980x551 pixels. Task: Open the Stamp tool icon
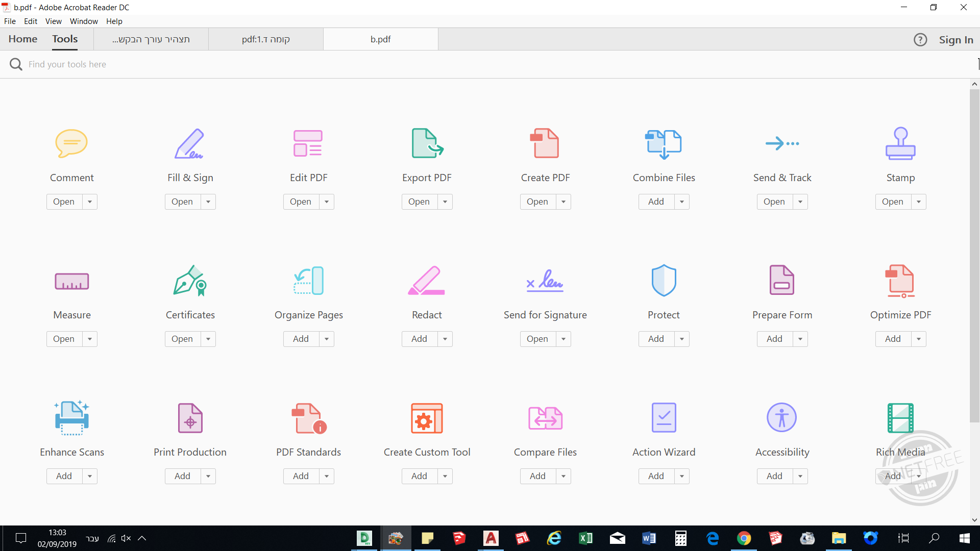click(900, 143)
